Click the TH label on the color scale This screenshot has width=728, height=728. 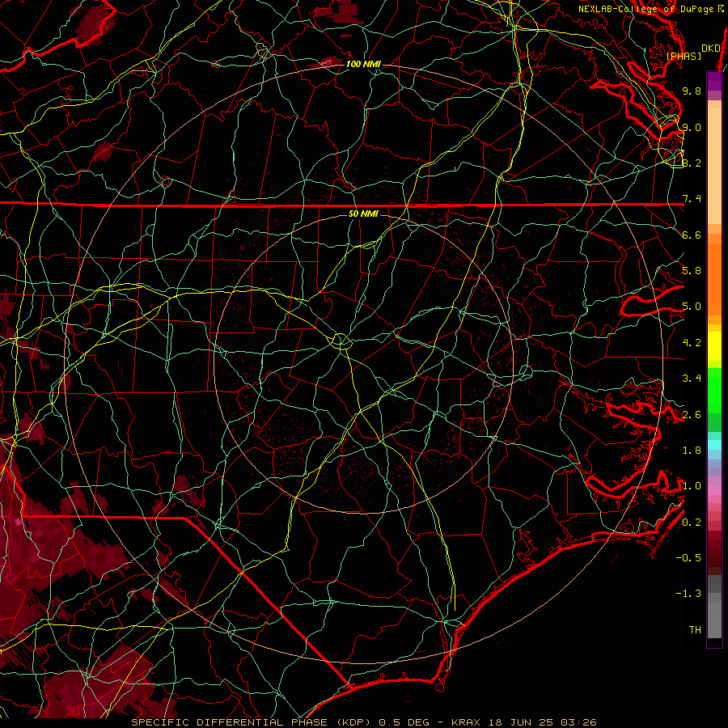(x=695, y=630)
